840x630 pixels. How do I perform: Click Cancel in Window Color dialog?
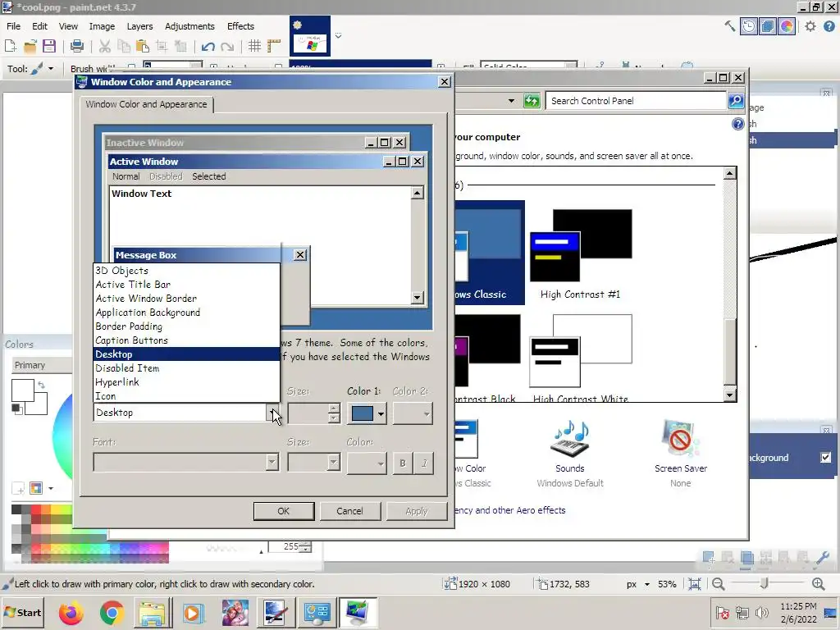pos(349,511)
